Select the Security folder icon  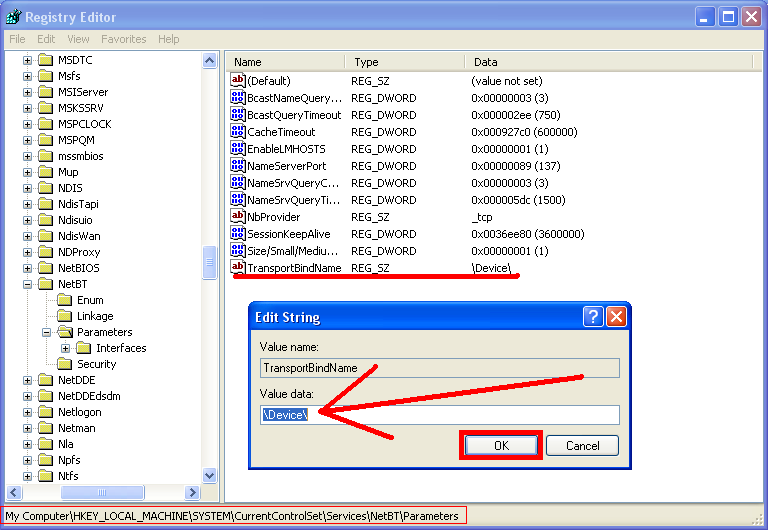65,364
